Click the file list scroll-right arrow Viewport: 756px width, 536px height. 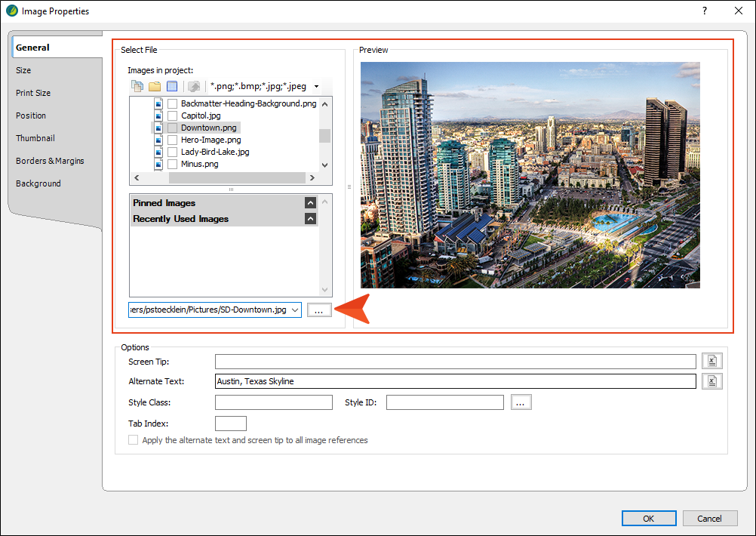312,177
